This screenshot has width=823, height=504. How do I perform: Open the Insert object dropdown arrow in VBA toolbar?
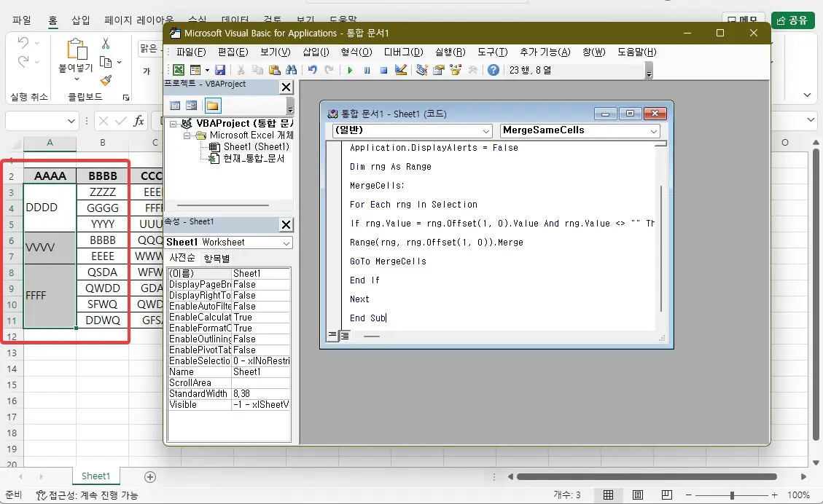tap(207, 70)
